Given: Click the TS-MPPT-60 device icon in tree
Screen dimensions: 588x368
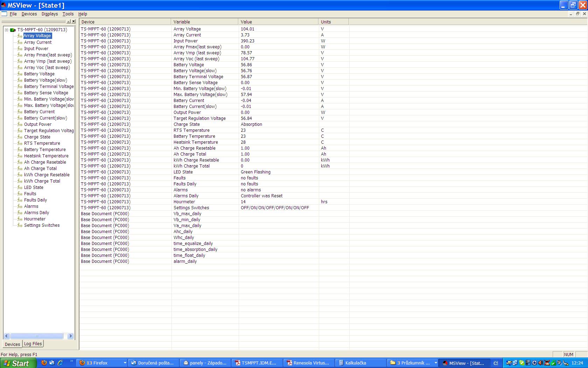Looking at the screenshot, I should click(x=13, y=30).
